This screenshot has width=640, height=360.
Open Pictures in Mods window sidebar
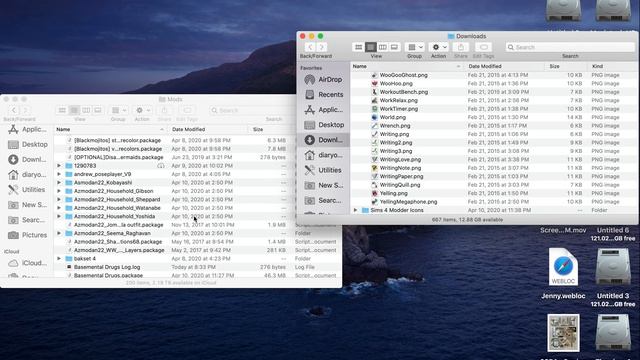point(28,235)
